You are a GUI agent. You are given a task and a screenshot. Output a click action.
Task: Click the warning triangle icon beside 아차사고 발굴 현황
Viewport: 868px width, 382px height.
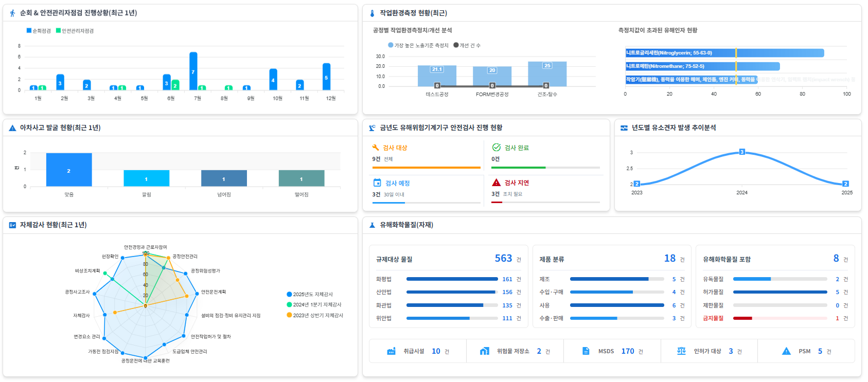[x=12, y=128]
